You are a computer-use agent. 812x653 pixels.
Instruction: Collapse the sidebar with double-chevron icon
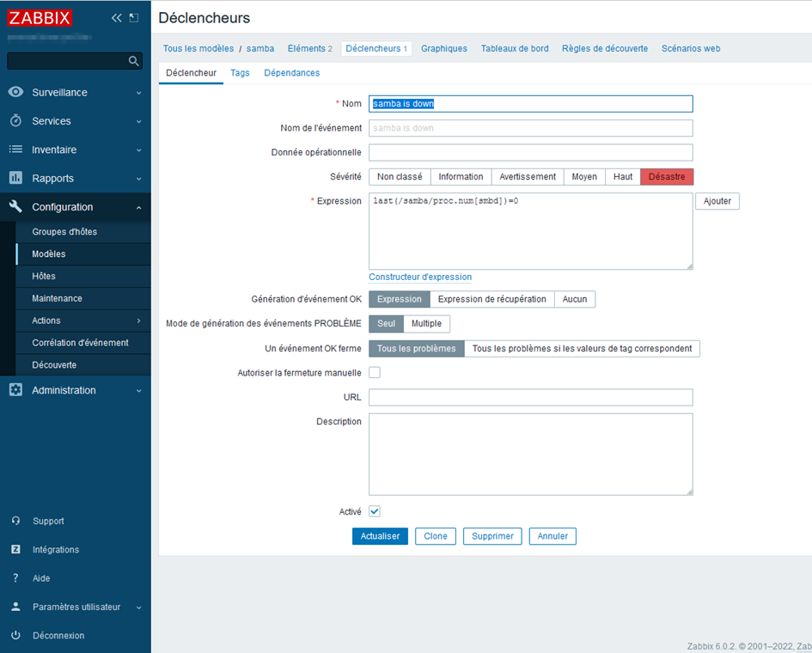tap(117, 18)
